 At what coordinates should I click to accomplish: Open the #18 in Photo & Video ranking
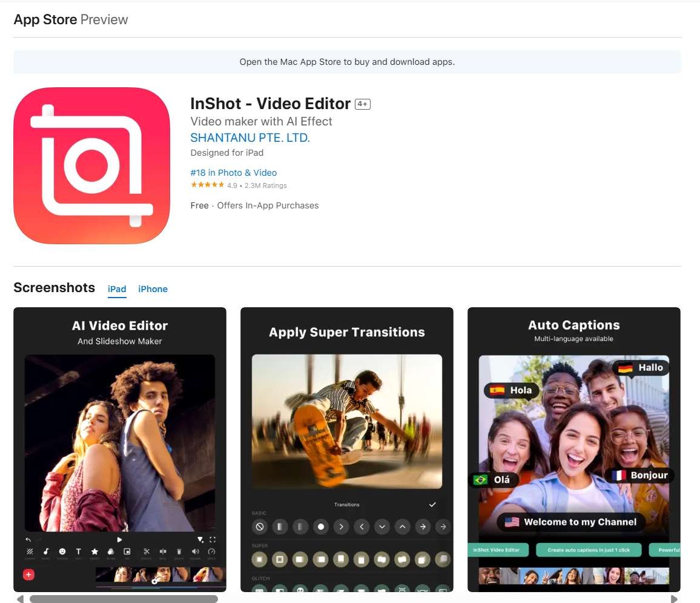click(234, 172)
